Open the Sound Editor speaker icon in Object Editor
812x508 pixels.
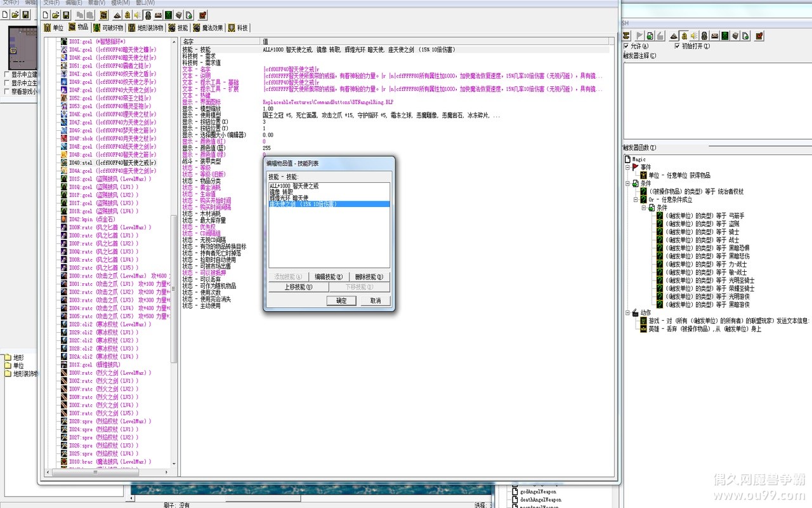click(x=136, y=15)
